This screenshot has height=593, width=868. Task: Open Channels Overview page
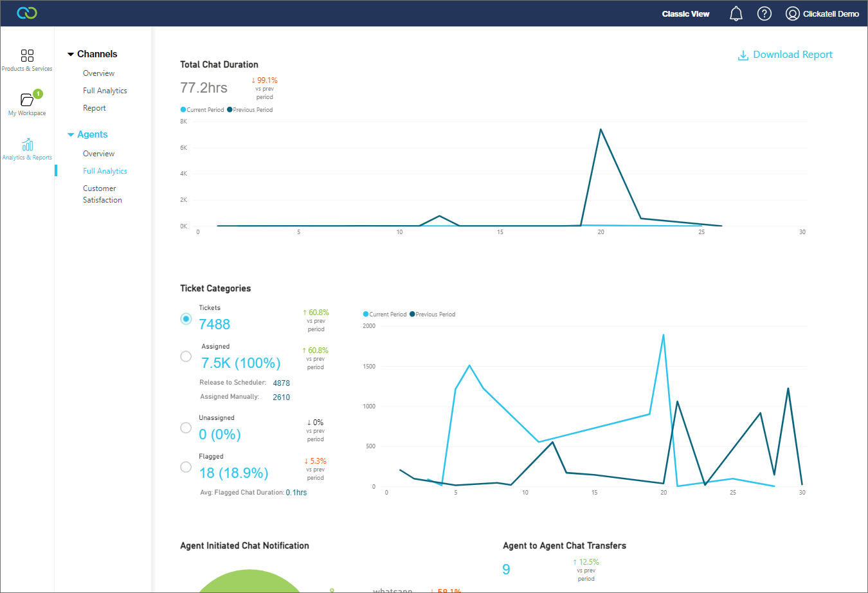point(98,73)
